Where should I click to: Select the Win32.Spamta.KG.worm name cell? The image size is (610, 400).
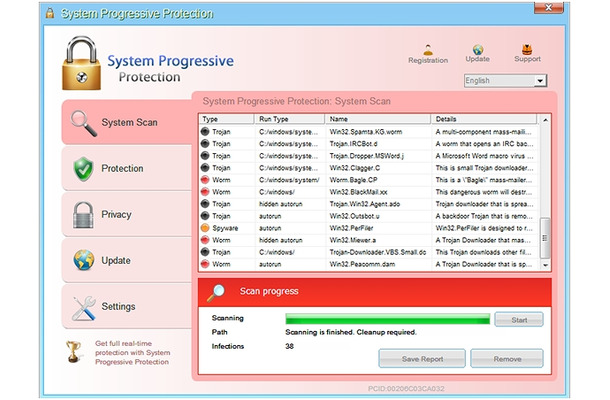366,132
